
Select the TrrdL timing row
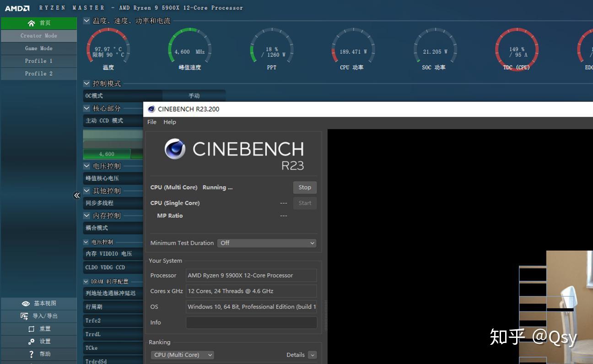[113, 334]
